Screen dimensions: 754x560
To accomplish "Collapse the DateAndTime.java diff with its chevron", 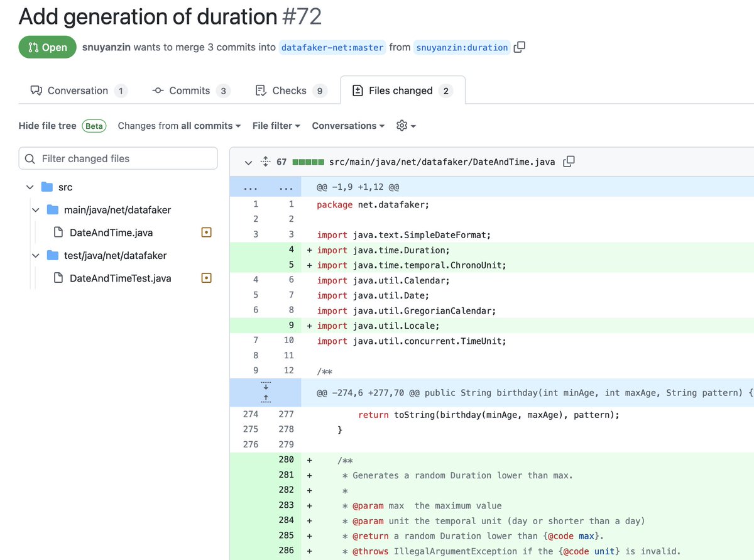I will 248,162.
